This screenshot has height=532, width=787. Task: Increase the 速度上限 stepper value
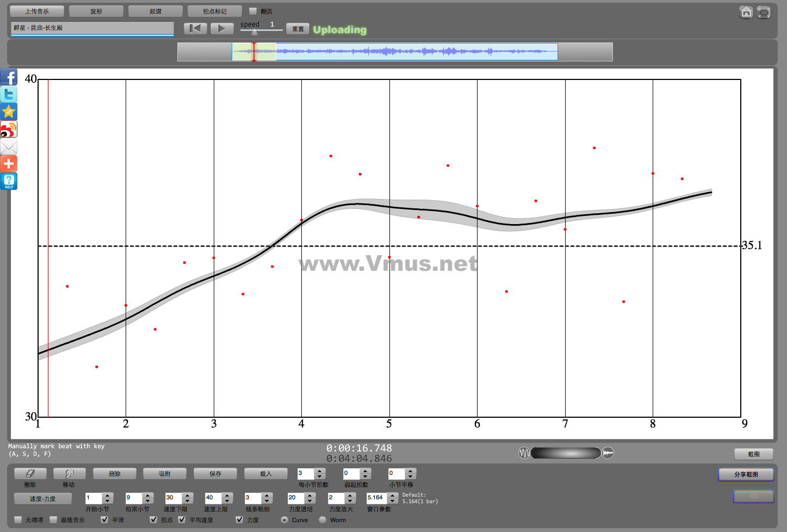tap(227, 495)
